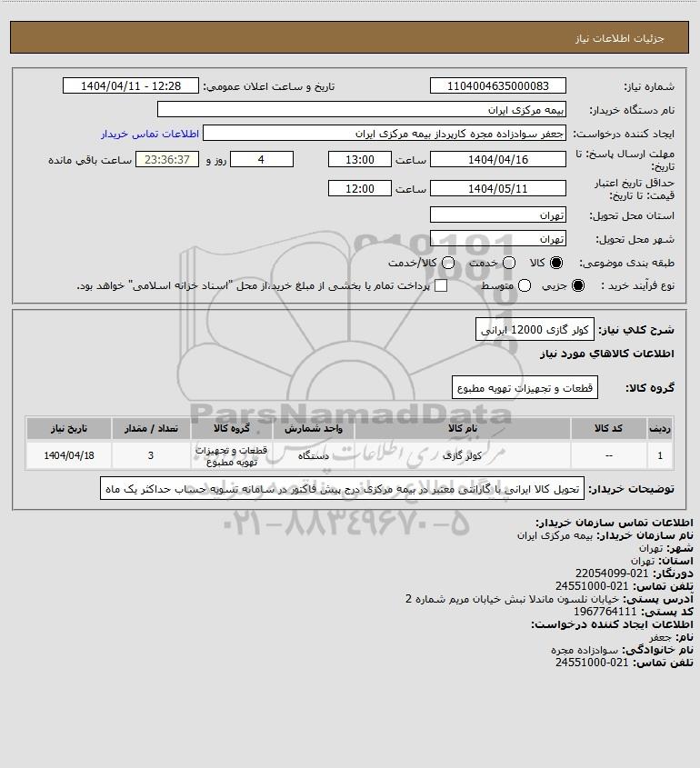Click the deadline time field 13:00
This screenshot has width=700, height=768.
(360, 159)
